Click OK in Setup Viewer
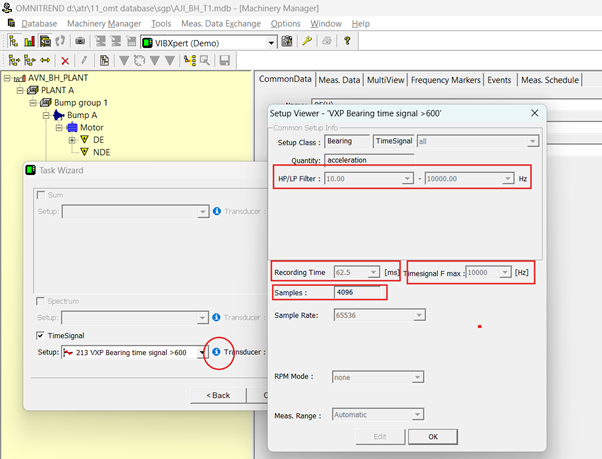 433,436
